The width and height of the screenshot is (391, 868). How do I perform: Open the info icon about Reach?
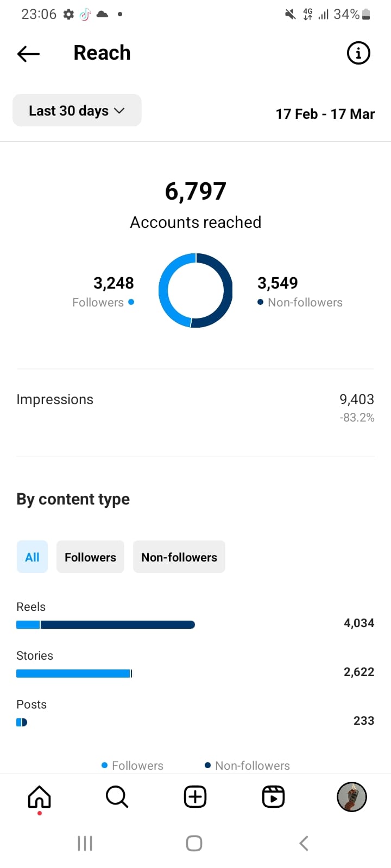358,53
